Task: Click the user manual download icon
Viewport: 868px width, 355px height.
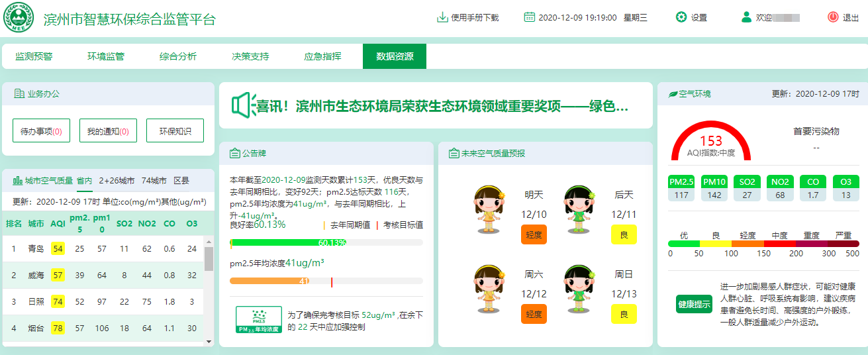Action: pyautogui.click(x=442, y=17)
